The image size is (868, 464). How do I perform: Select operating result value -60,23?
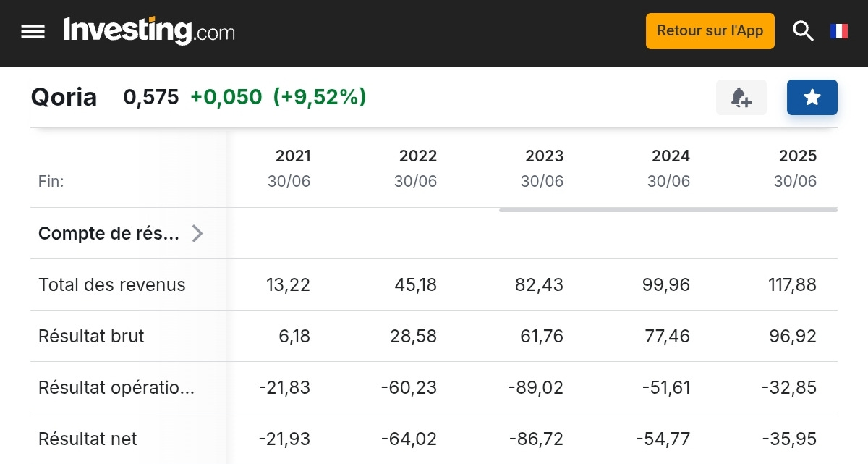click(409, 388)
